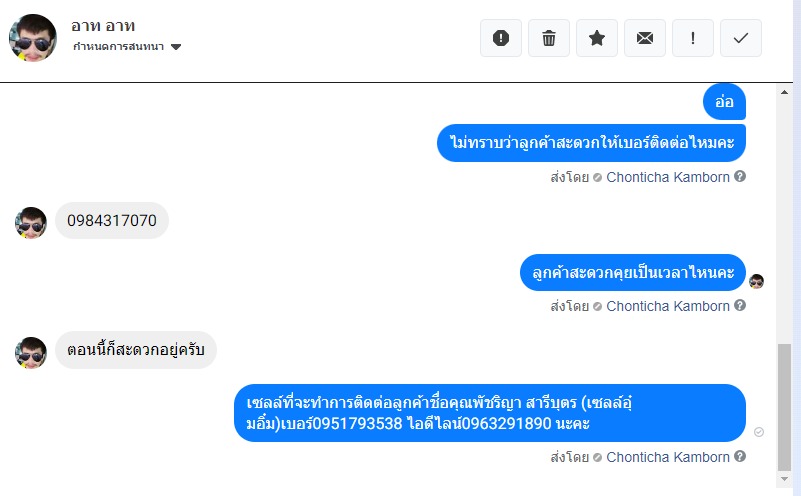Click the small seen-by avatar indicator
The width and height of the screenshot is (801, 496).
(x=757, y=281)
